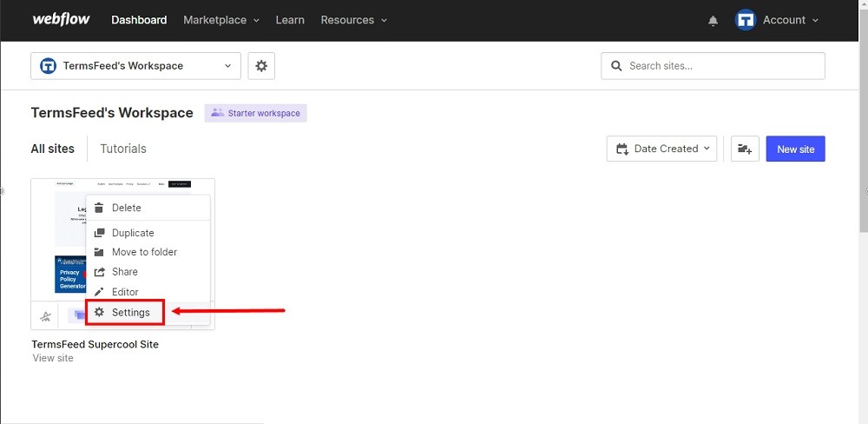The height and width of the screenshot is (424, 868).
Task: Click the pencil icon beside Editor
Action: point(99,292)
